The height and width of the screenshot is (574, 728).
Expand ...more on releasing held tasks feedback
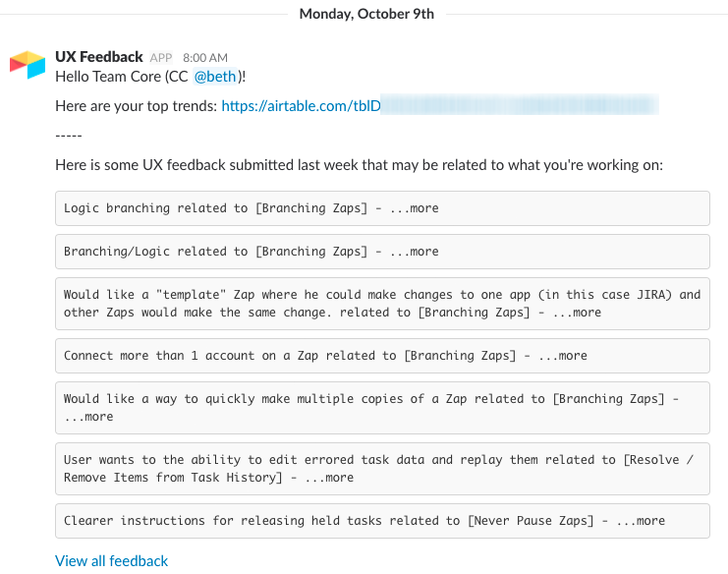(x=641, y=521)
